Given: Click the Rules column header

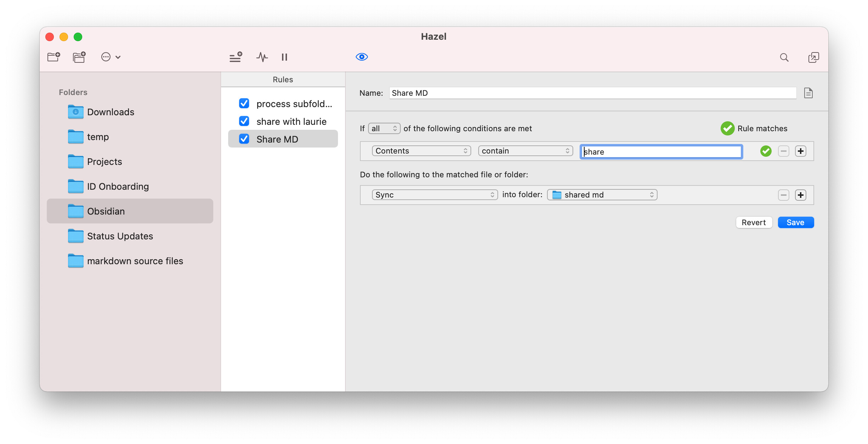Looking at the screenshot, I should (283, 79).
